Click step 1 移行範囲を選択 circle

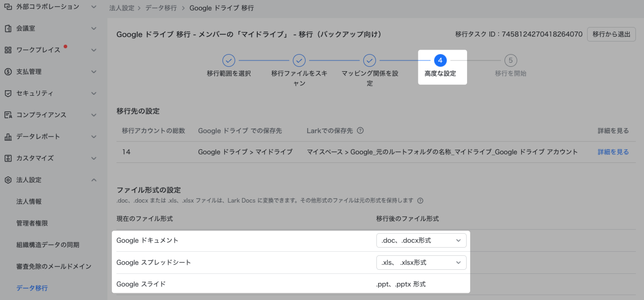coord(229,60)
